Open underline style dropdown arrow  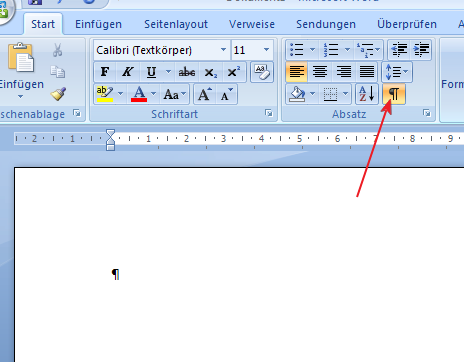coord(169,72)
